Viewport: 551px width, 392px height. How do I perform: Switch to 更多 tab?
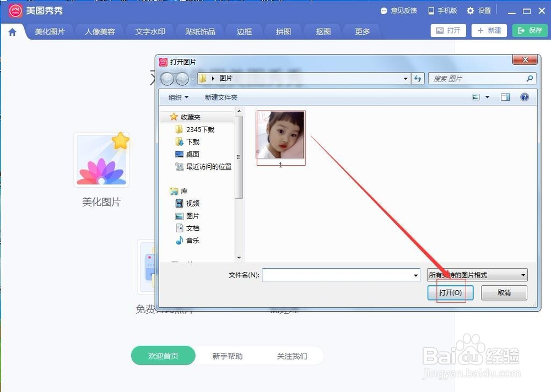pyautogui.click(x=363, y=32)
